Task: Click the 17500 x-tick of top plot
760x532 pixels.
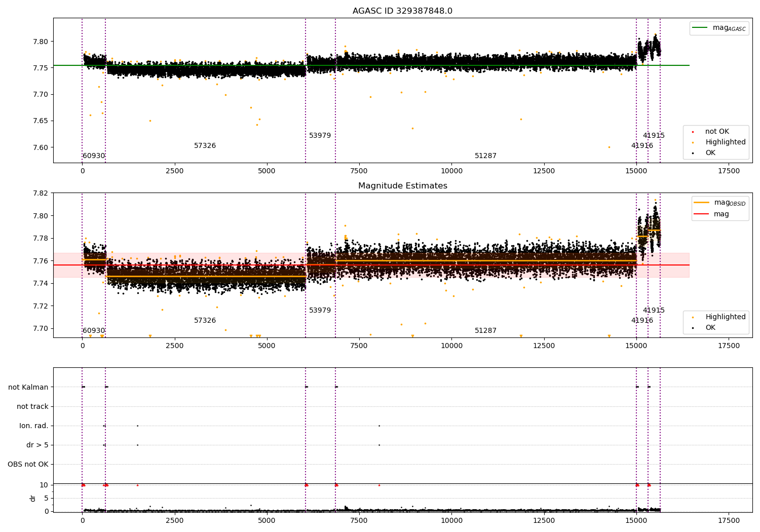Action: [729, 171]
